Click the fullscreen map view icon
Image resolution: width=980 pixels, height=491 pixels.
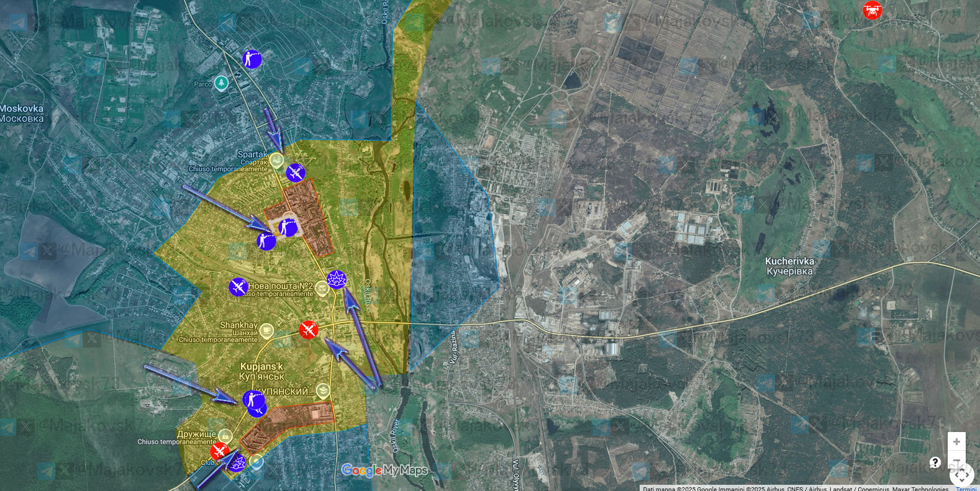click(x=961, y=475)
